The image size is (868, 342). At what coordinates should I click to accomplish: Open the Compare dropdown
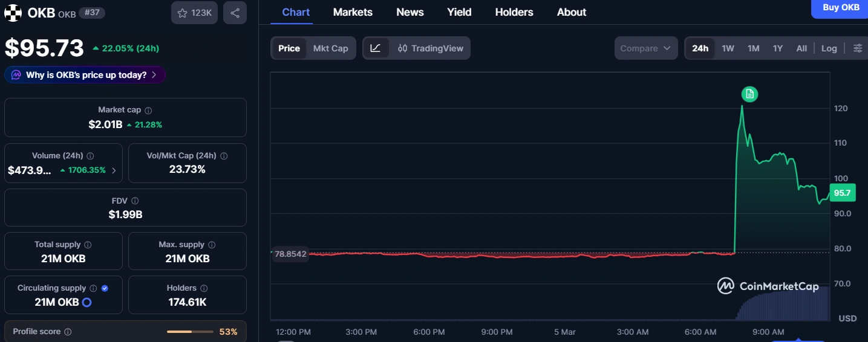click(645, 48)
